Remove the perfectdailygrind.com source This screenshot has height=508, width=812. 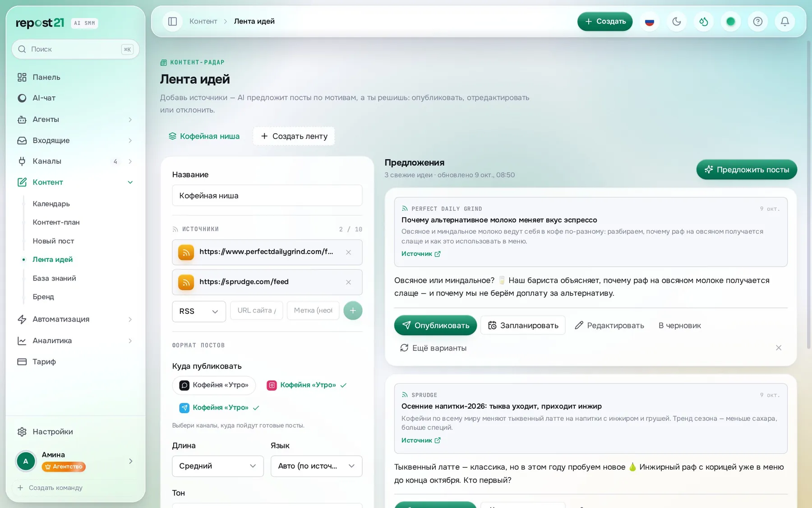pos(348,252)
